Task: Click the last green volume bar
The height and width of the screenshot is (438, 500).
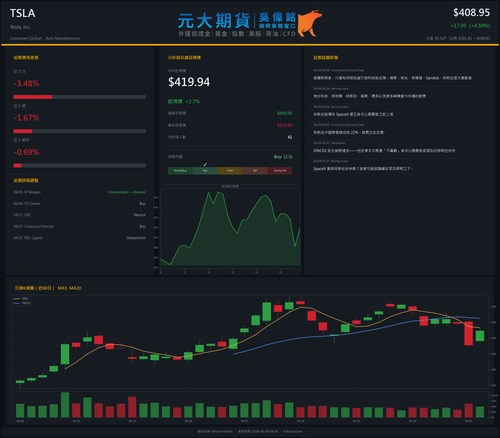Action: click(x=480, y=412)
